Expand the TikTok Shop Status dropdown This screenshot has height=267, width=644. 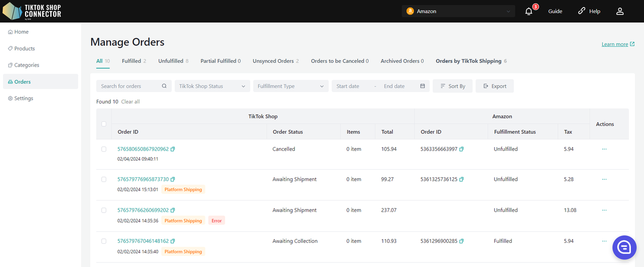coord(212,86)
